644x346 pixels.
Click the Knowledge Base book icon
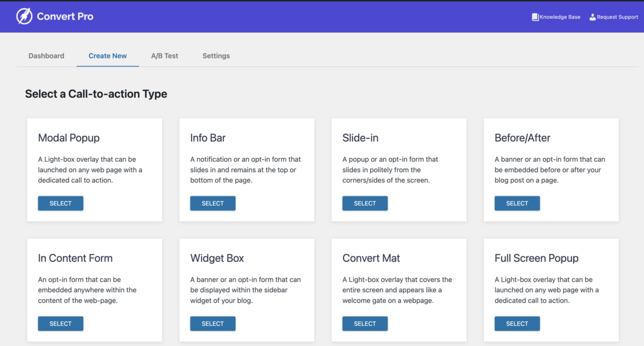535,17
